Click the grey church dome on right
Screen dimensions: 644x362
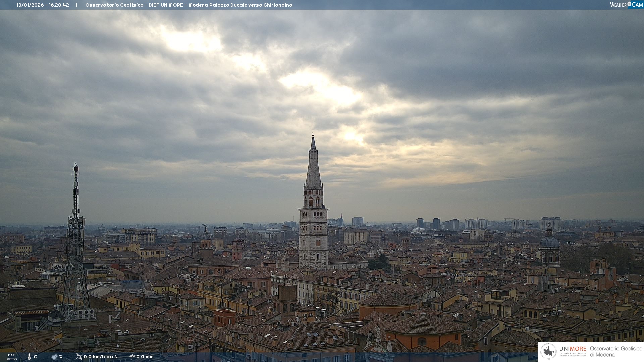coord(549,241)
